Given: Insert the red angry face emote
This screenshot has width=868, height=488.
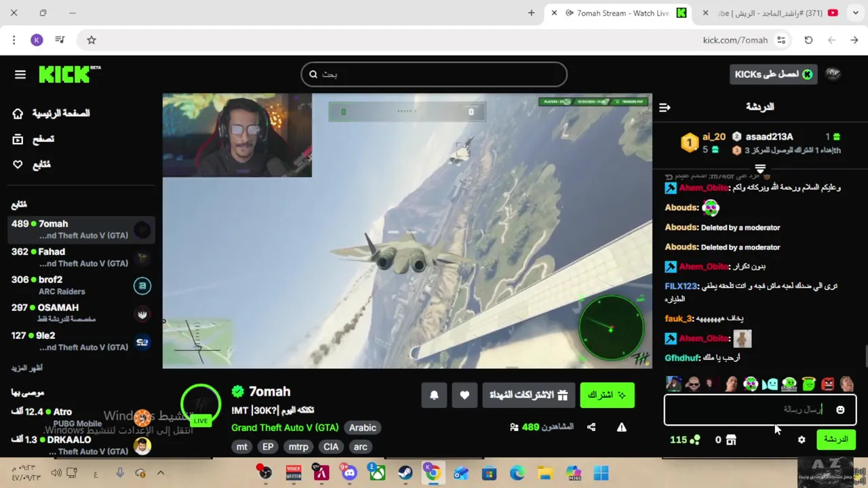Looking at the screenshot, I should pyautogui.click(x=827, y=384).
